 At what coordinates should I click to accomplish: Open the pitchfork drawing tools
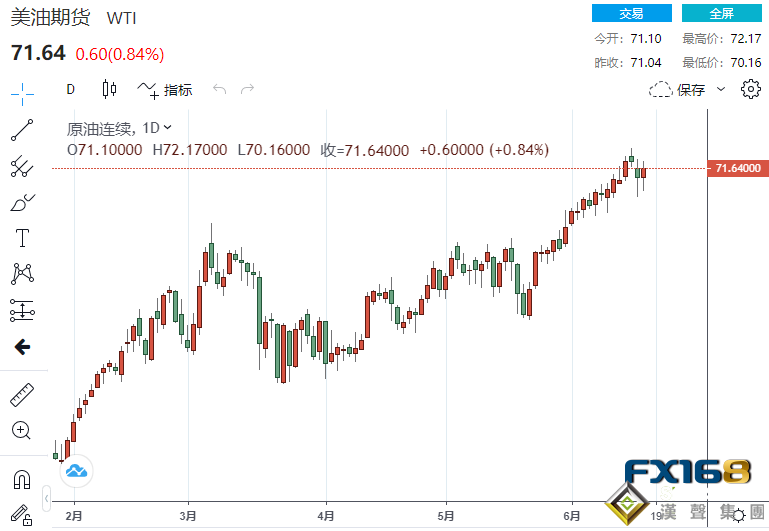(22, 166)
